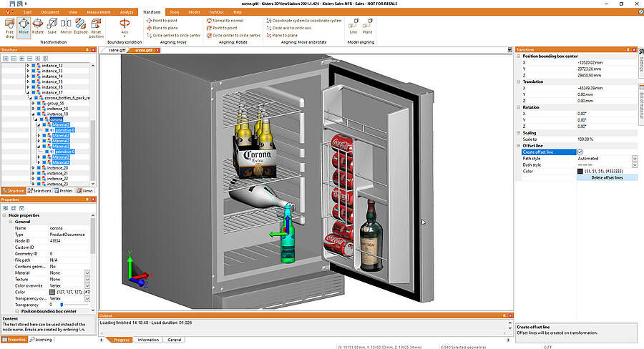Click Reset position icon
Screen dimensions: 644x349
coord(96,28)
